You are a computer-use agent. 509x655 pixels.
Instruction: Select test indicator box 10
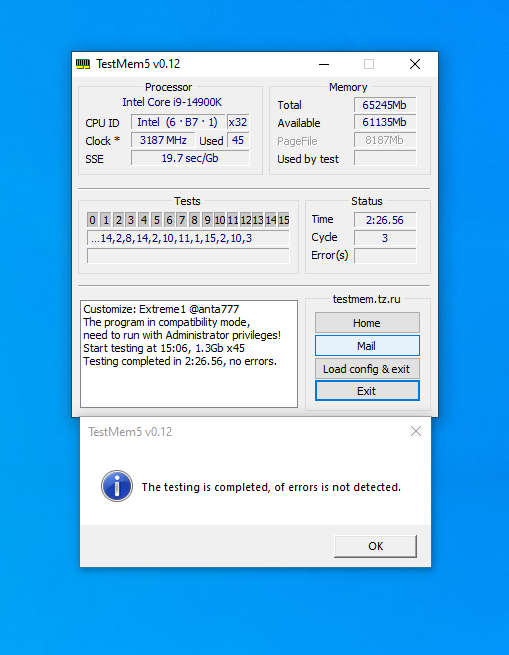(x=220, y=220)
